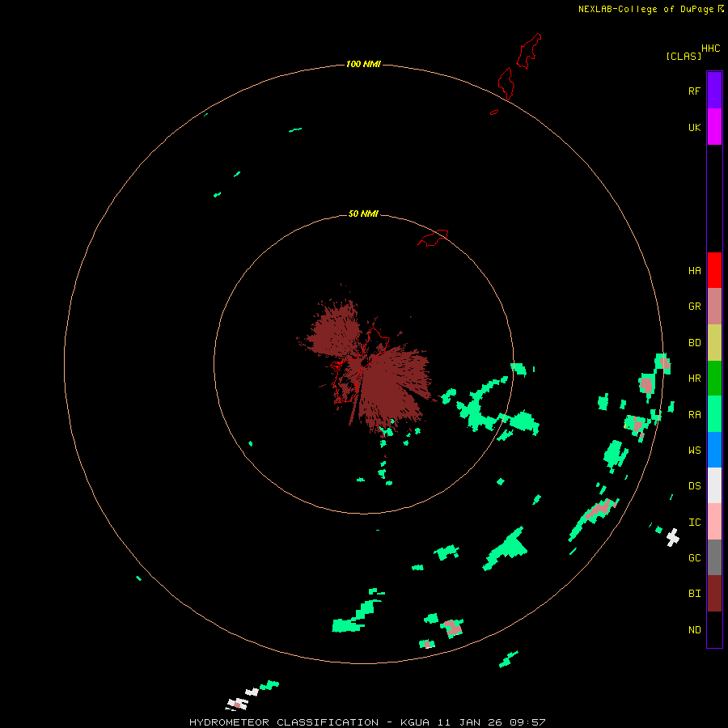Click the [CLAS] legend header
Image resolution: width=728 pixels, height=728 pixels.
coord(683,56)
